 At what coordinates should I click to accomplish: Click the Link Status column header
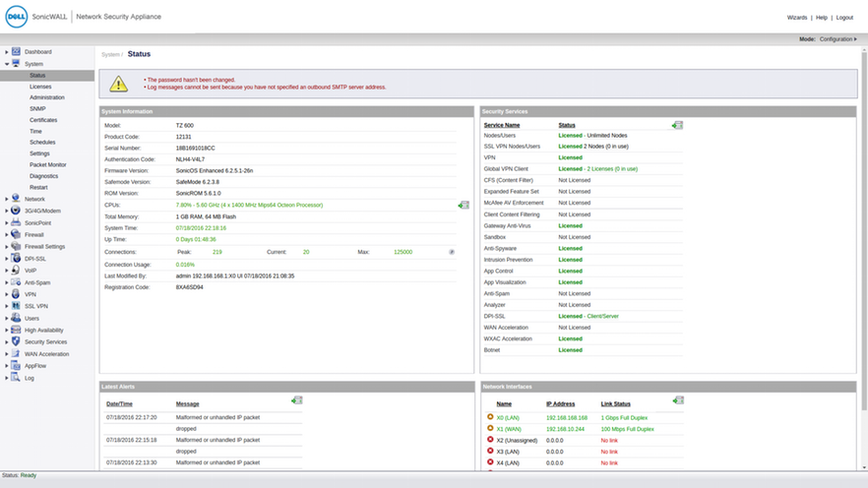click(x=616, y=404)
